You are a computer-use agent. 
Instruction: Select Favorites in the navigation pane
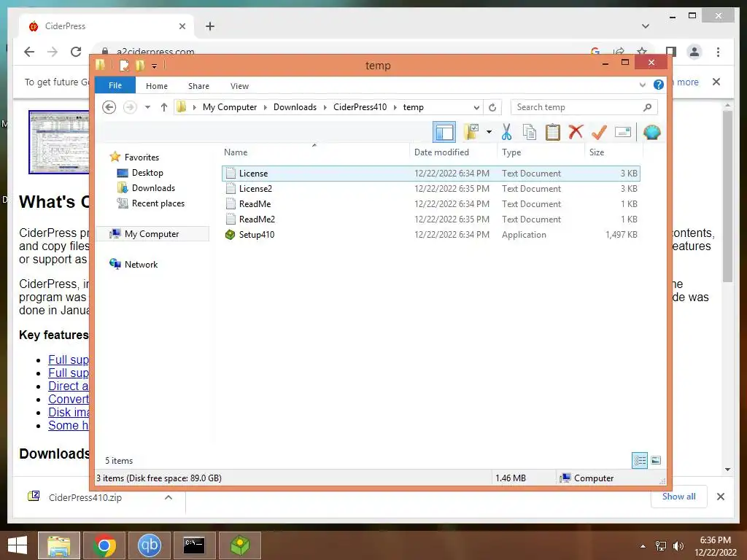click(x=142, y=157)
